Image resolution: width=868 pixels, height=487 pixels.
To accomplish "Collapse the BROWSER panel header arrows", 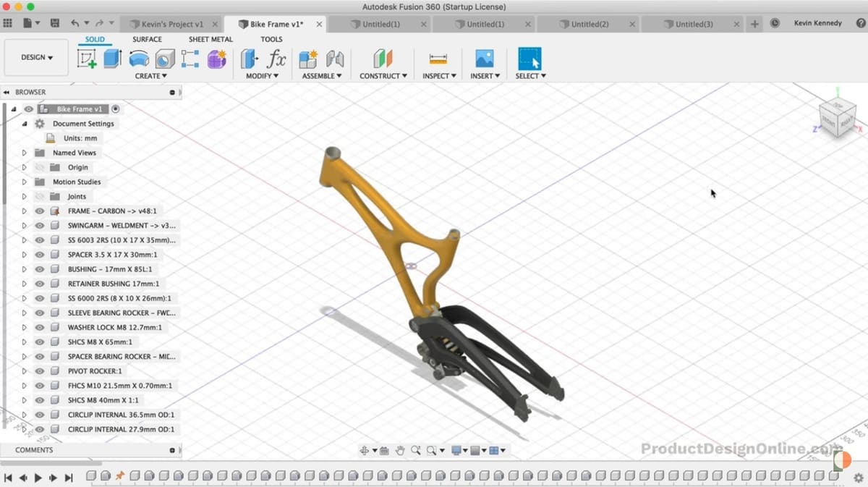I will coord(7,93).
